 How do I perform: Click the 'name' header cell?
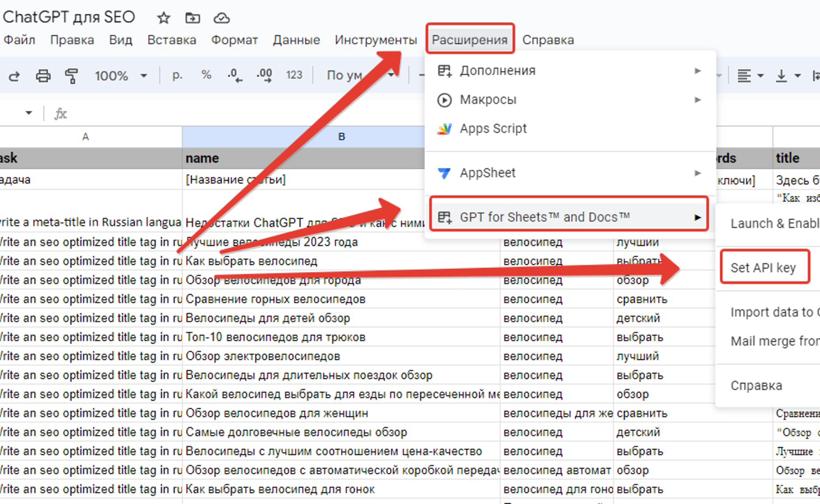304,158
